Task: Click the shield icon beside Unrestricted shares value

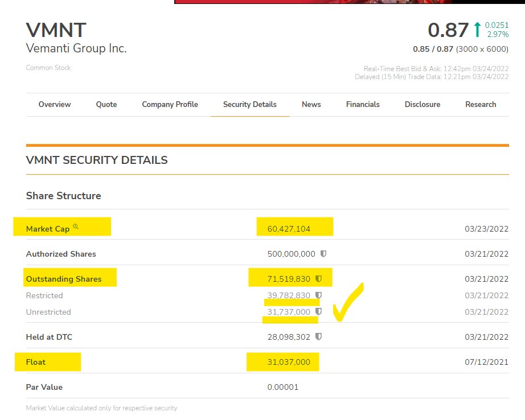Action: coord(318,311)
